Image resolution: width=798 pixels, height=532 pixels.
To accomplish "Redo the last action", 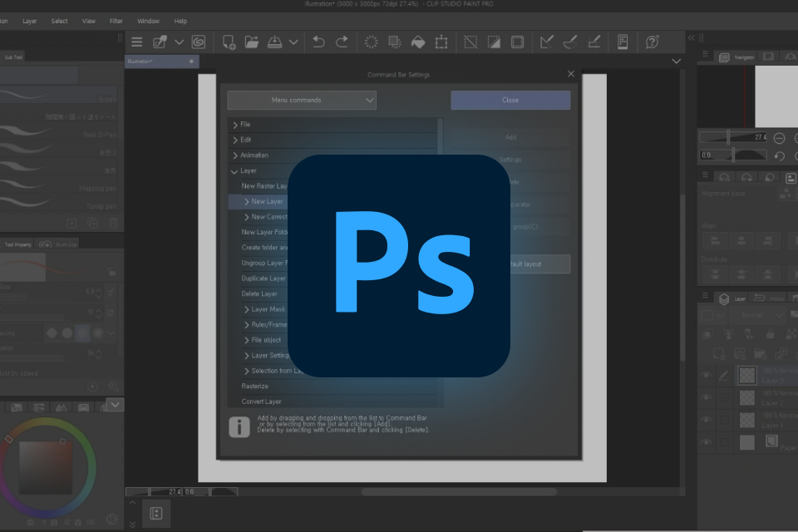I will coord(342,42).
